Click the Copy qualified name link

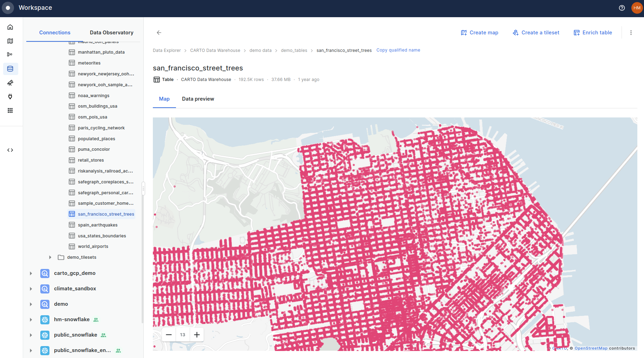(x=398, y=50)
